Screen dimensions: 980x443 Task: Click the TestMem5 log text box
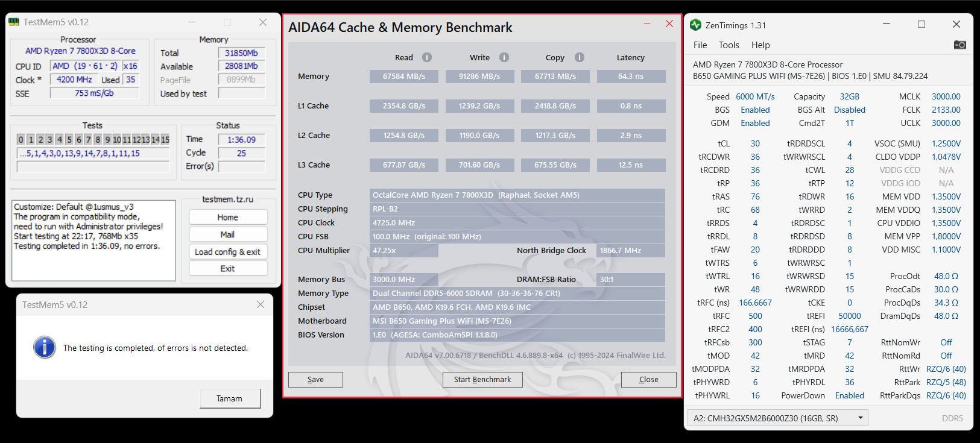click(x=93, y=240)
